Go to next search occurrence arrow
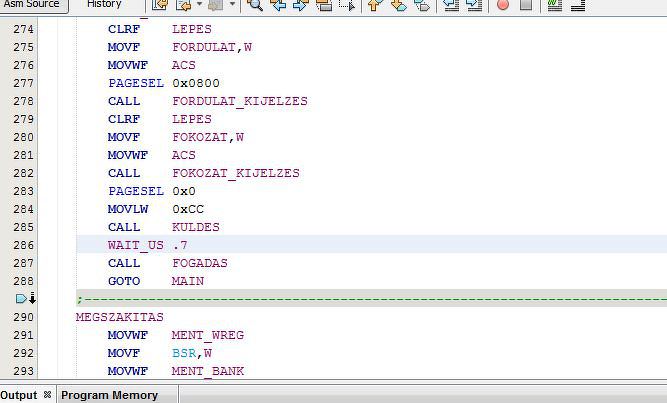 coord(301,5)
